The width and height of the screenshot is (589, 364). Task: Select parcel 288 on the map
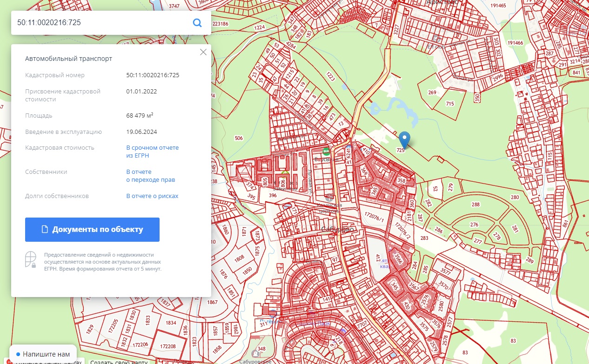475,205
